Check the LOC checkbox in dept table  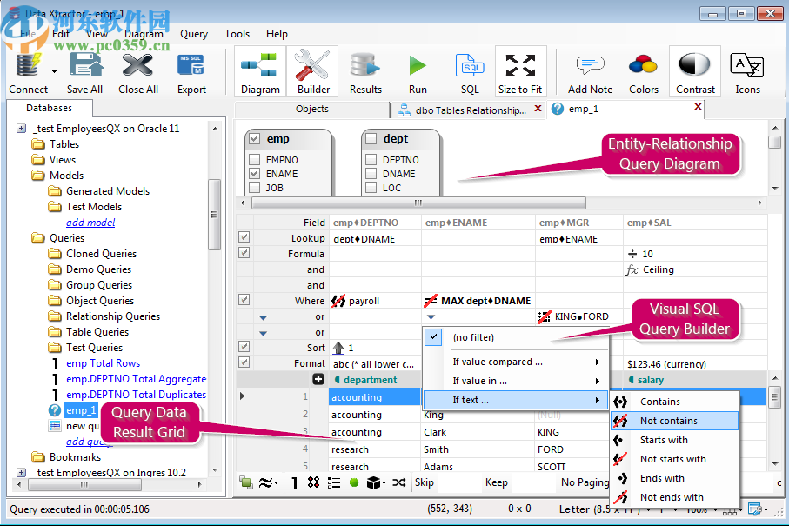(x=371, y=188)
